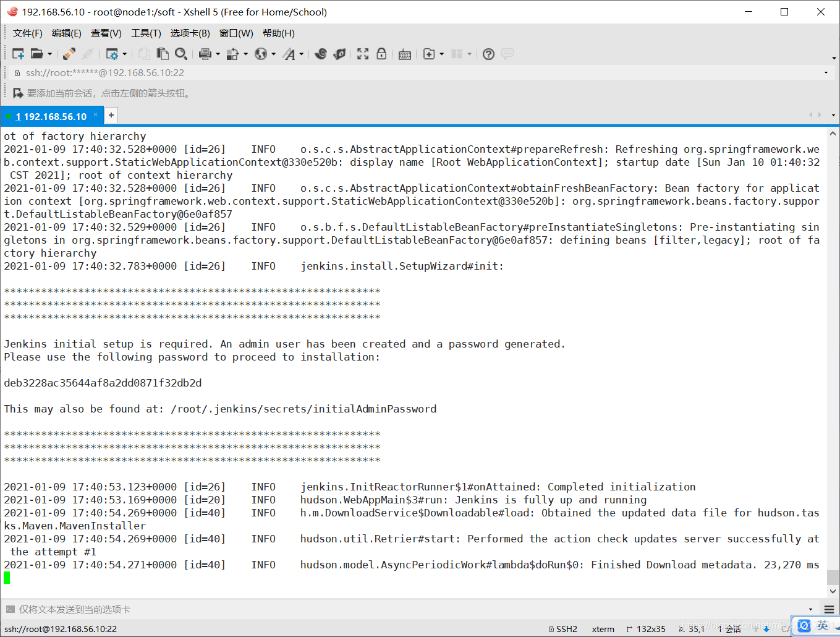The image size is (840, 637).
Task: Click the new tab plus-folder toolbar icon
Action: [x=429, y=54]
